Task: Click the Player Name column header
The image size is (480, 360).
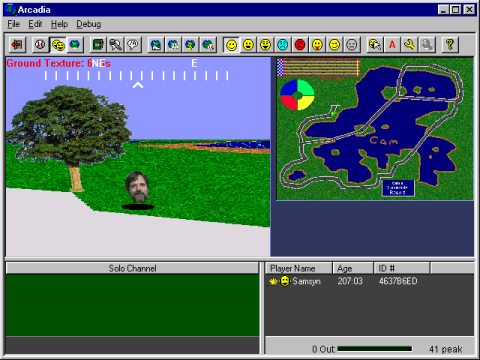Action: pyautogui.click(x=299, y=268)
